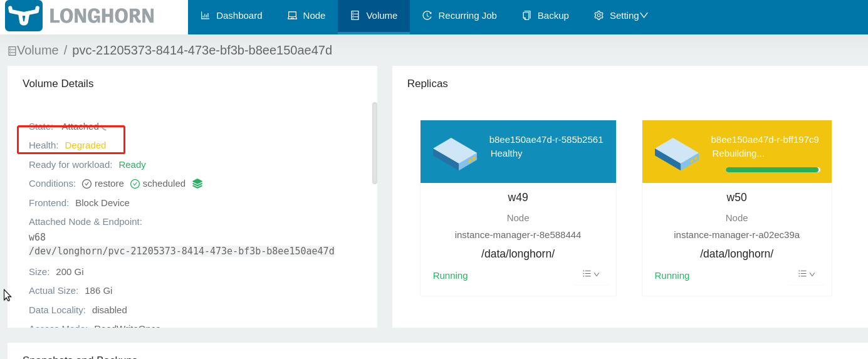Click replica name b8ee150ae47d-r-585b2561
Screen dimensions: 868x359
click(546, 140)
